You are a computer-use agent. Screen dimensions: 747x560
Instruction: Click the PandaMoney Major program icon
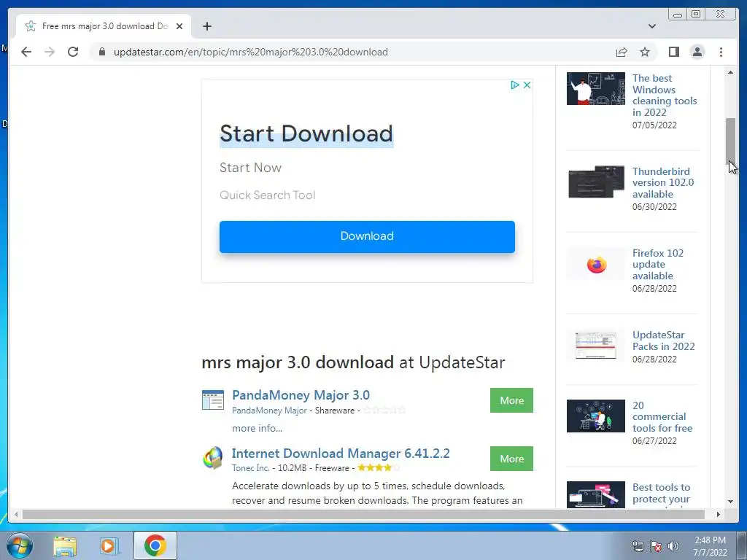click(x=212, y=400)
